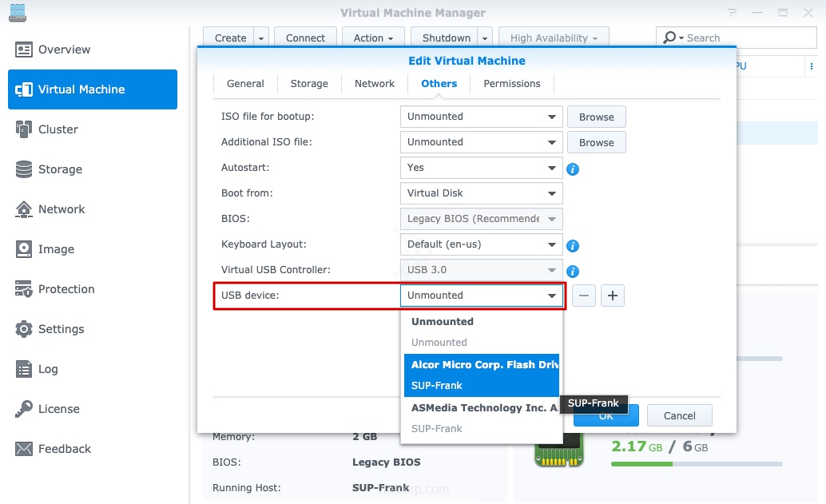Go to the Network sidebar icon

click(x=24, y=209)
